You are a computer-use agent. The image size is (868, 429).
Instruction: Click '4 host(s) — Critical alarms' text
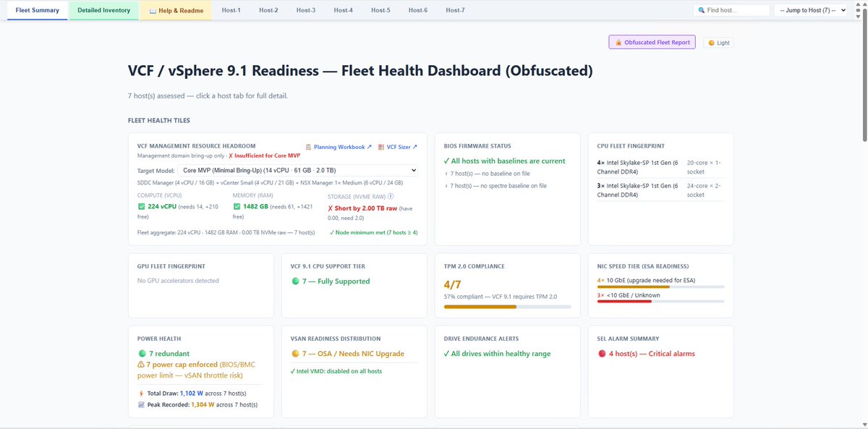652,354
